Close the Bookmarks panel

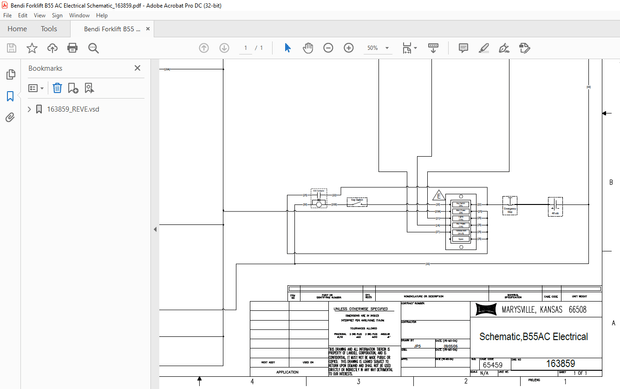click(x=137, y=68)
